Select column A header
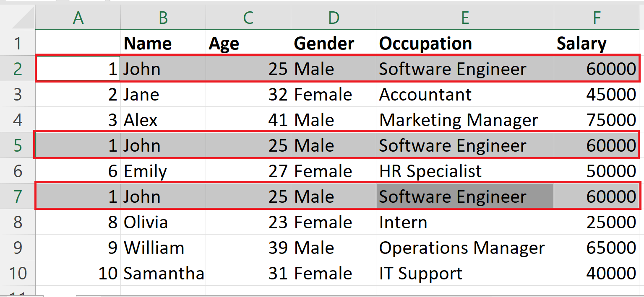The height and width of the screenshot is (297, 644). point(78,18)
